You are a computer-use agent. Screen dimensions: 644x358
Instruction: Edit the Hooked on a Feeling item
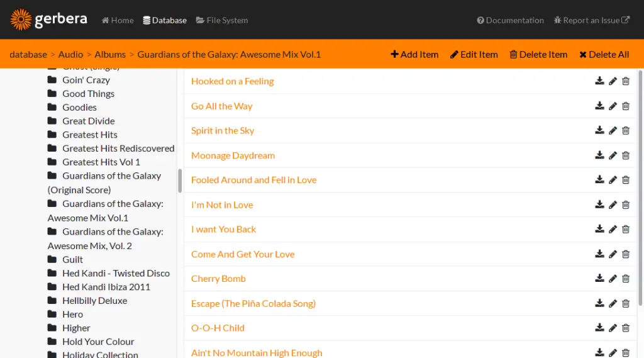coord(613,81)
